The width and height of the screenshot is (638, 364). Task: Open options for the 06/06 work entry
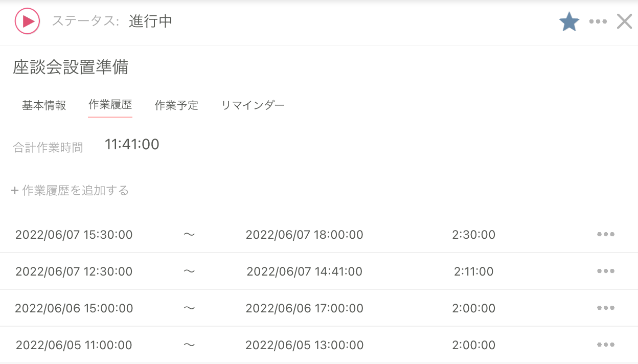(605, 308)
